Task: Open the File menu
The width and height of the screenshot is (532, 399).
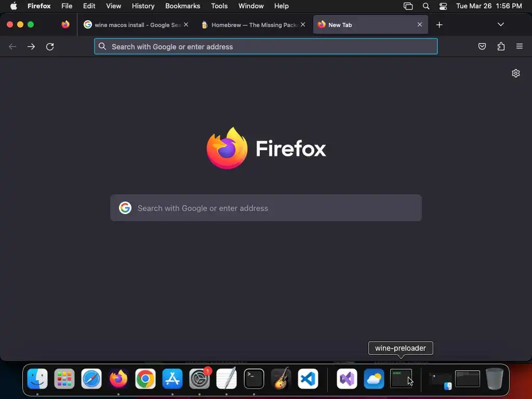Action: tap(67, 6)
